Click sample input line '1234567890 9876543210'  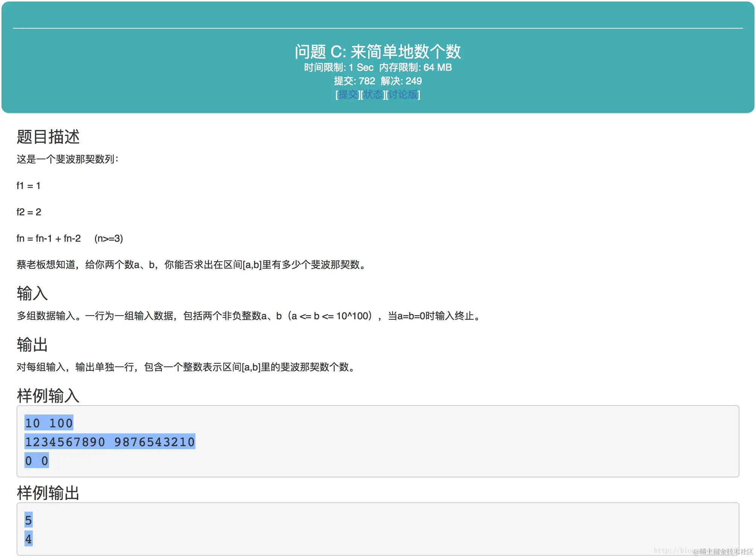tap(110, 442)
